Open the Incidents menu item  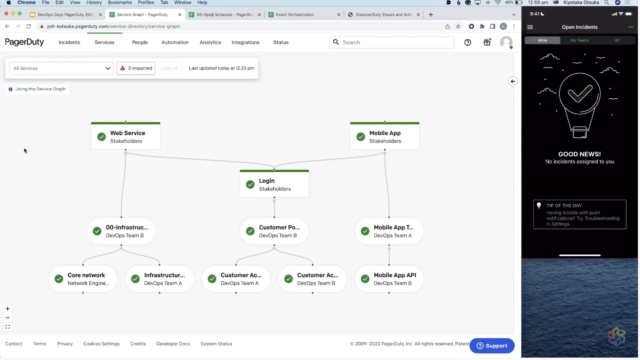pos(69,42)
